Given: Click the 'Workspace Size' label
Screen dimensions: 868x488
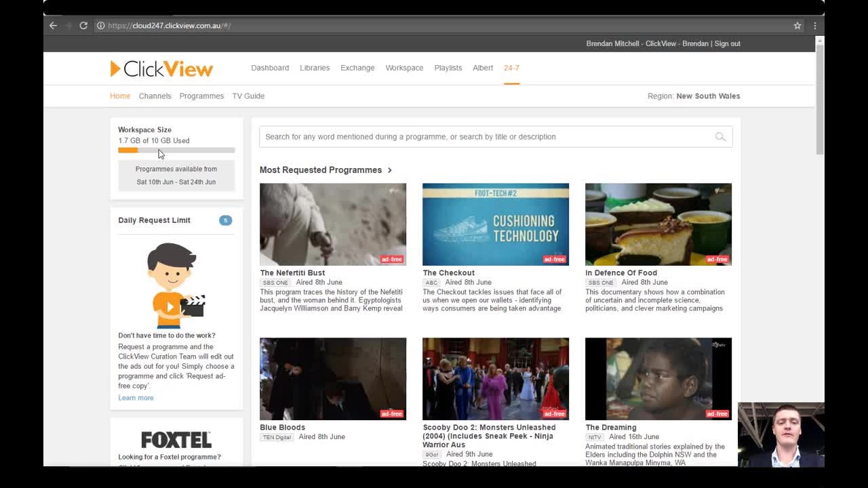Looking at the screenshot, I should (x=144, y=129).
